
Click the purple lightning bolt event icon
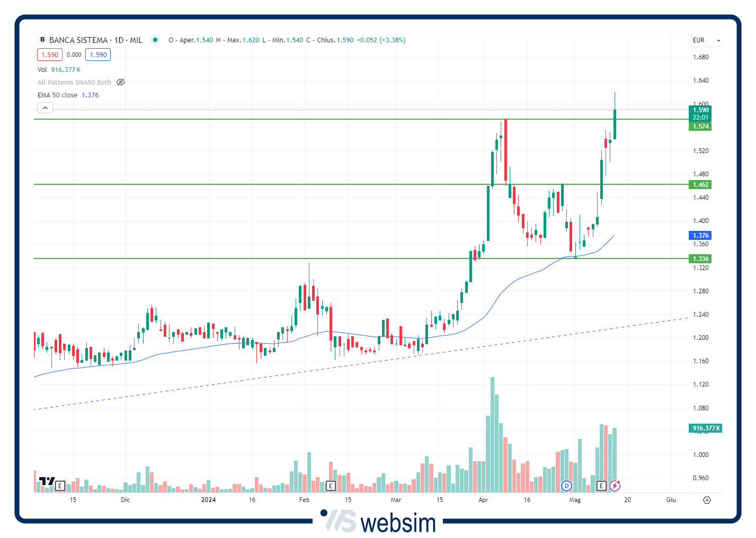pyautogui.click(x=615, y=486)
